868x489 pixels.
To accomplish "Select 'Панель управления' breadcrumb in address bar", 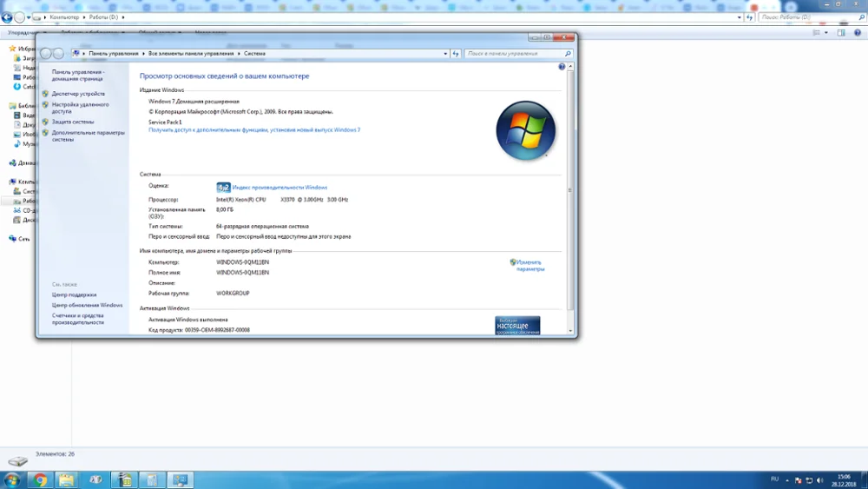I will 113,54.
